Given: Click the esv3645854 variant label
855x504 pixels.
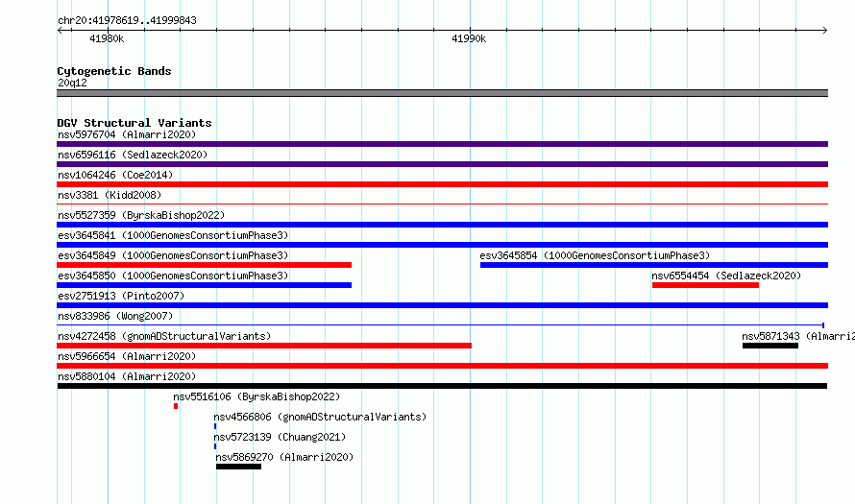Looking at the screenshot, I should [595, 255].
